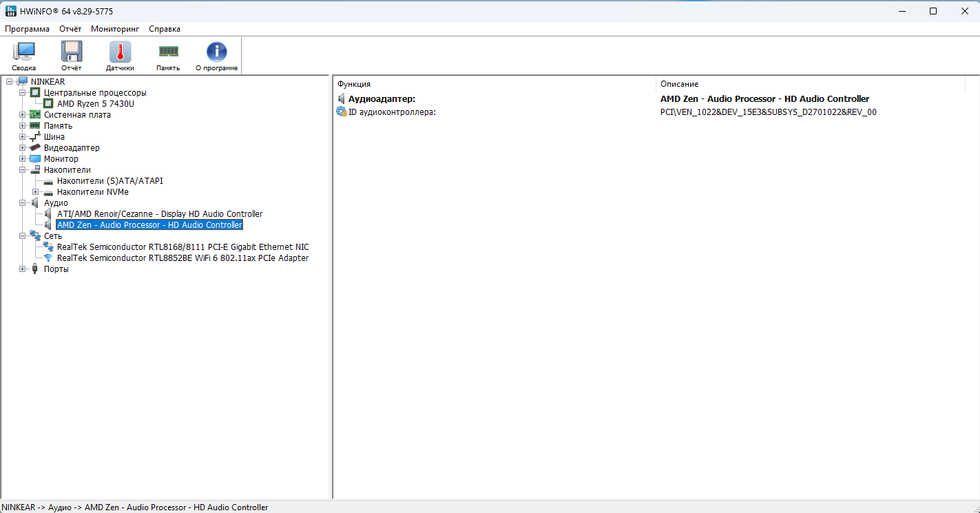Click the Память toolbar button

pyautogui.click(x=168, y=56)
